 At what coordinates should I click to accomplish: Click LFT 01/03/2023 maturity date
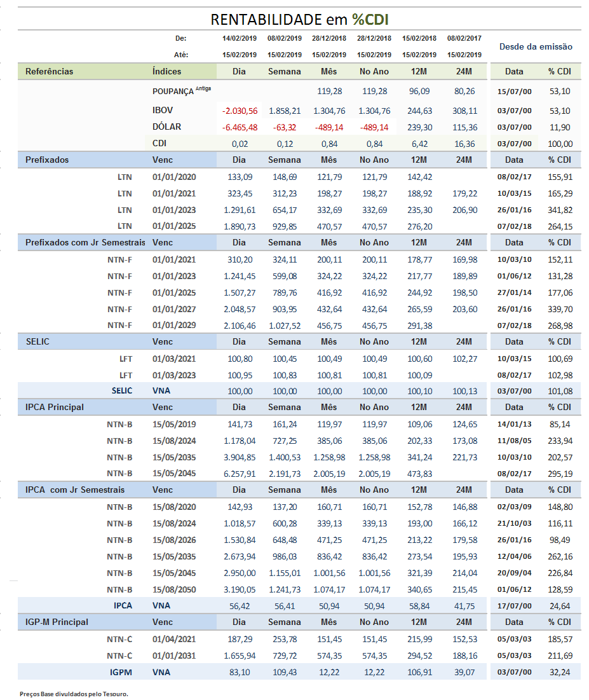174,375
